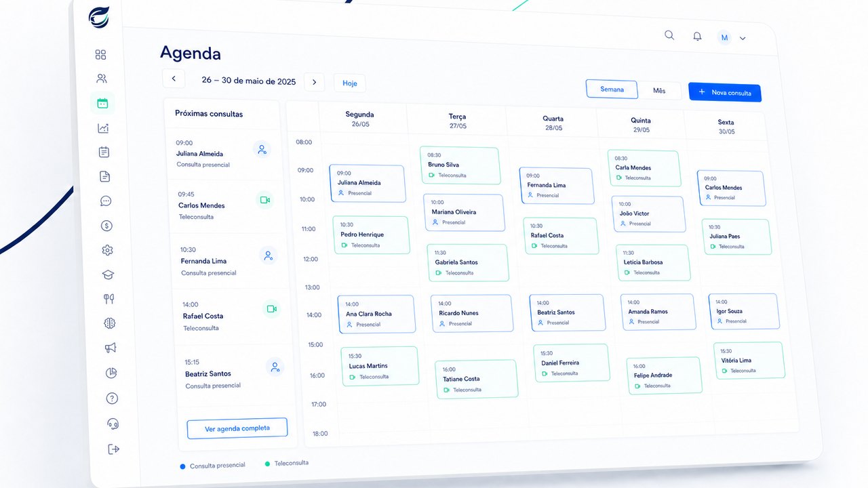Click the Próximas consultas heading
Screen dimensions: 868x488
point(209,114)
